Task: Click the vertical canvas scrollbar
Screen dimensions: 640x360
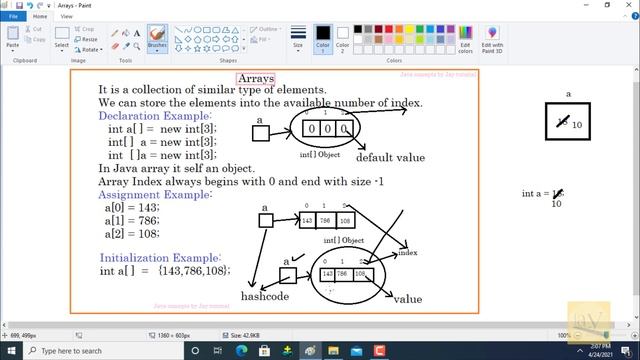Action: click(x=636, y=188)
